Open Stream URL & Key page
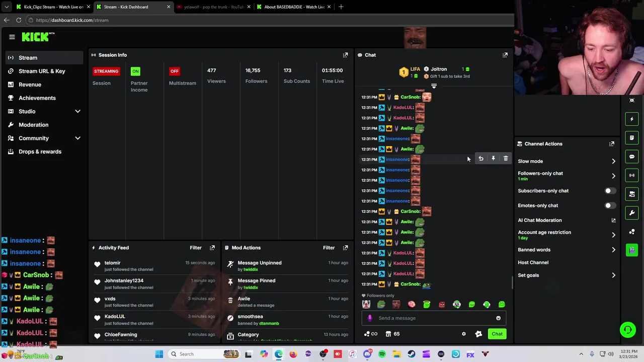Screen dimensions: 644x362 pos(44,71)
